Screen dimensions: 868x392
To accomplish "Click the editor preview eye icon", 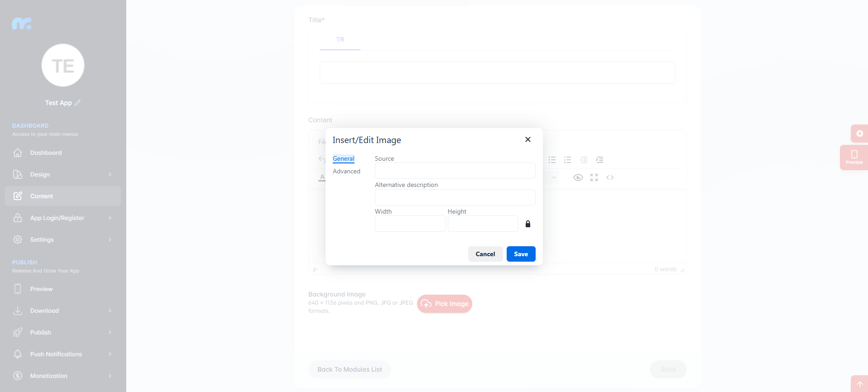I will click(x=578, y=177).
